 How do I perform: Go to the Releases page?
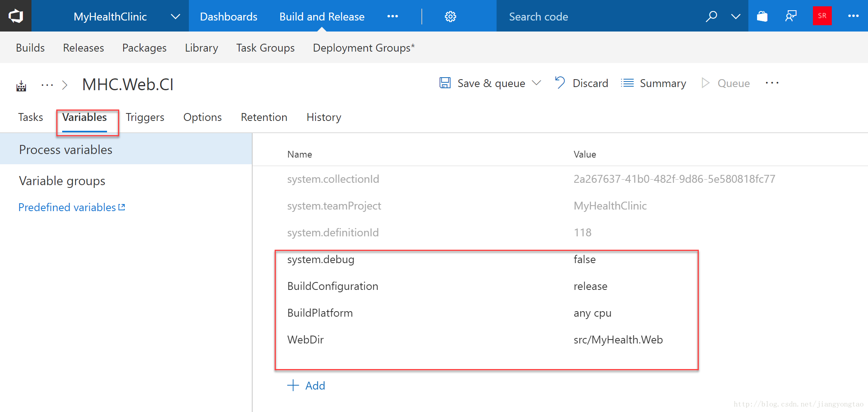(x=83, y=48)
